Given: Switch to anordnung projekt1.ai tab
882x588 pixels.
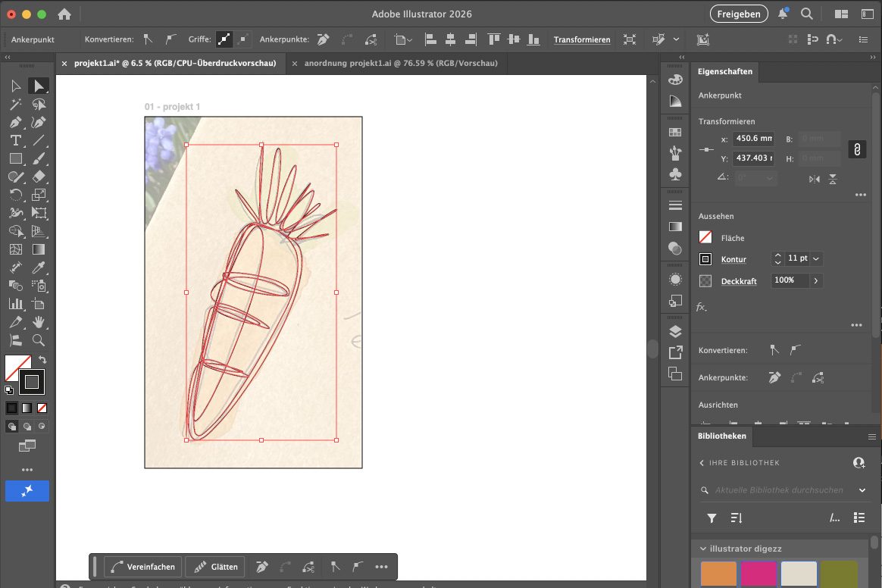Looking at the screenshot, I should (400, 64).
